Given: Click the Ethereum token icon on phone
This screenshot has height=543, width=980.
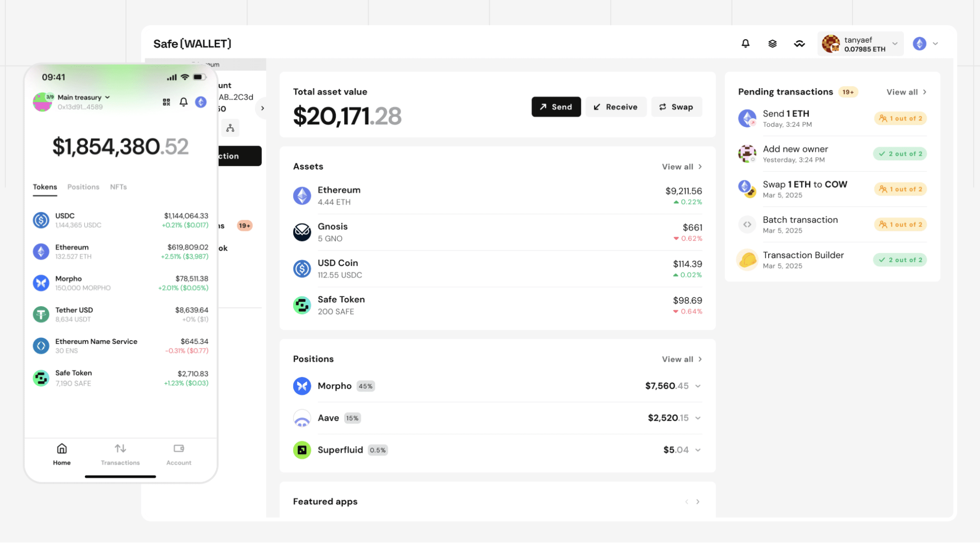Looking at the screenshot, I should pyautogui.click(x=41, y=252).
